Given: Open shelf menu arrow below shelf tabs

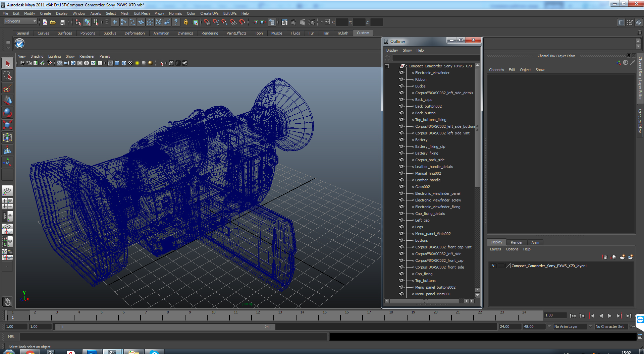Looking at the screenshot, I should pos(8,48).
